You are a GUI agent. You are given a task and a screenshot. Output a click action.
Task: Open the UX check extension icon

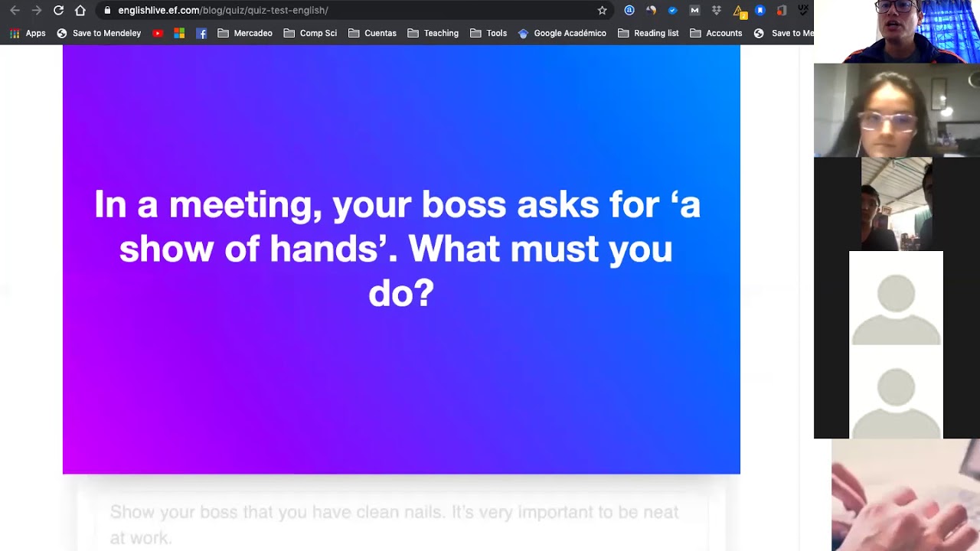(x=803, y=11)
